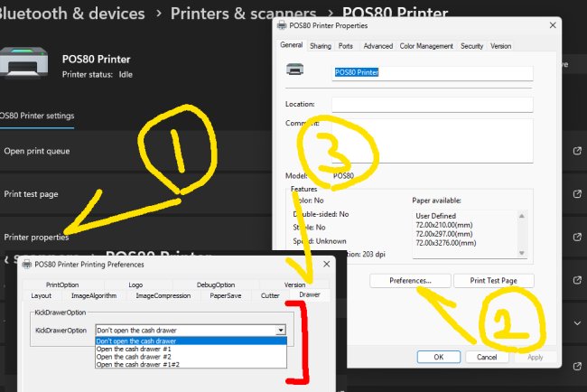Click Print test page in Settings

tap(31, 194)
